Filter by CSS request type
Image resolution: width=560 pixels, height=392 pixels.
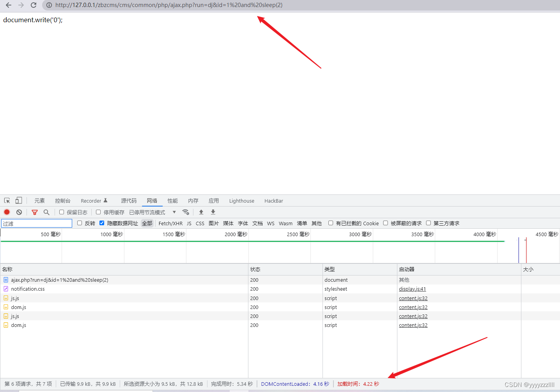pos(200,223)
